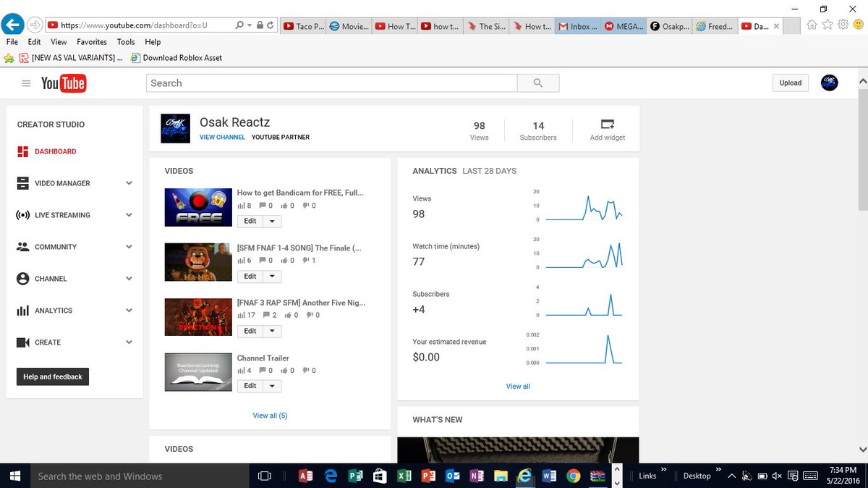Image resolution: width=868 pixels, height=488 pixels.
Task: Switch to the Taco P... tab
Action: (x=302, y=26)
